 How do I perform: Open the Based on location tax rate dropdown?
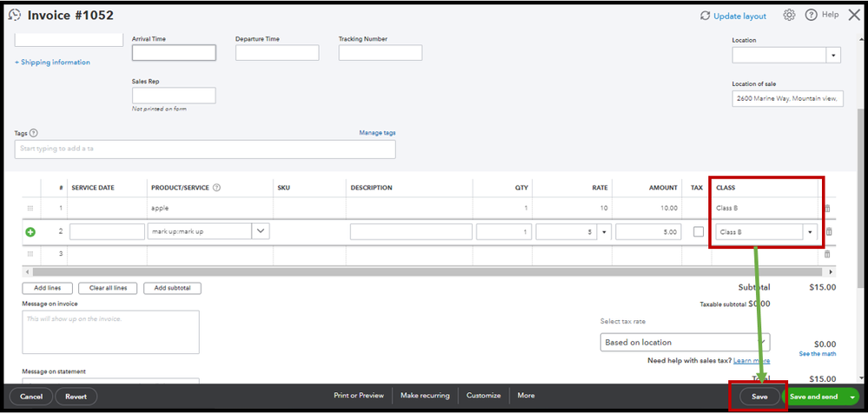click(x=685, y=343)
